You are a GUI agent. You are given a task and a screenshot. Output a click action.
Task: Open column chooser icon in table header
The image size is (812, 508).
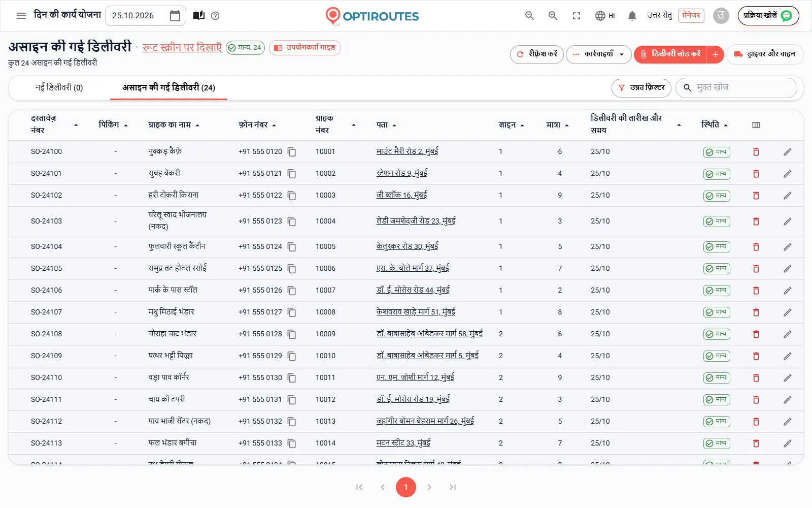click(x=756, y=125)
